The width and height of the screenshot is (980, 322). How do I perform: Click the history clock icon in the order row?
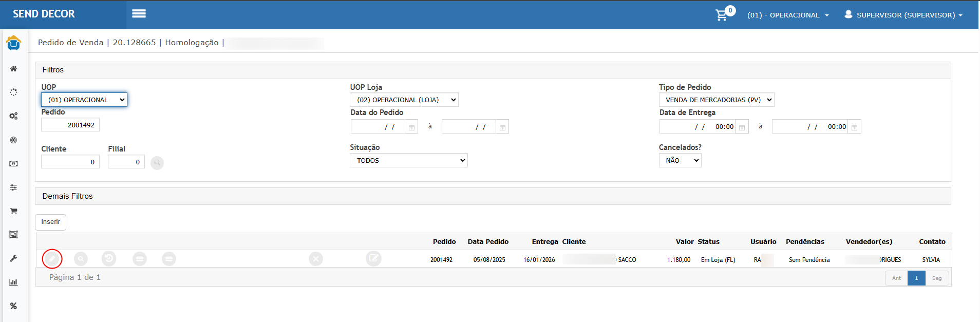[x=109, y=259]
